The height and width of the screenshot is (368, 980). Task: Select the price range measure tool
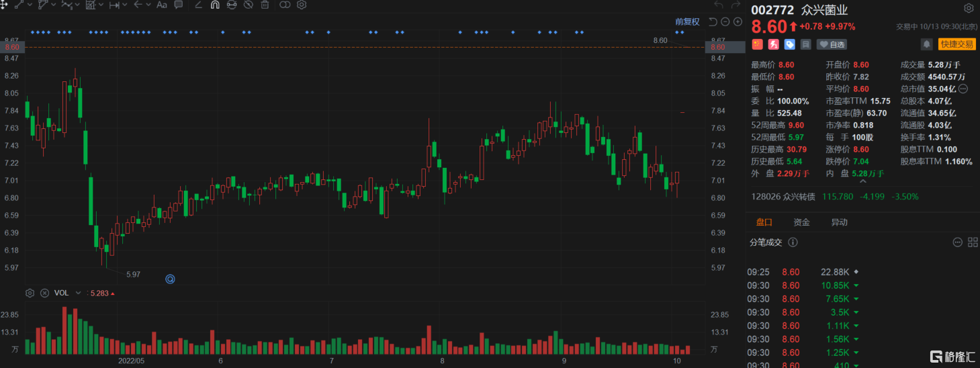114,4
